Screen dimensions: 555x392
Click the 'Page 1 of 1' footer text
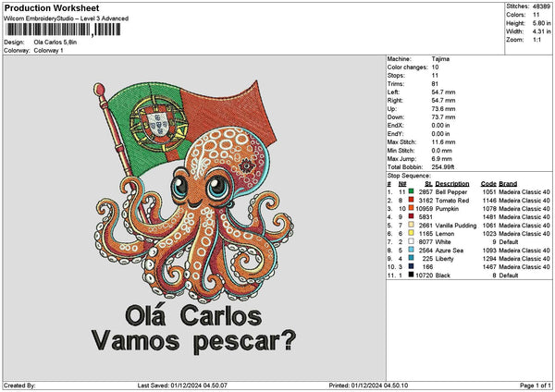coord(536,386)
